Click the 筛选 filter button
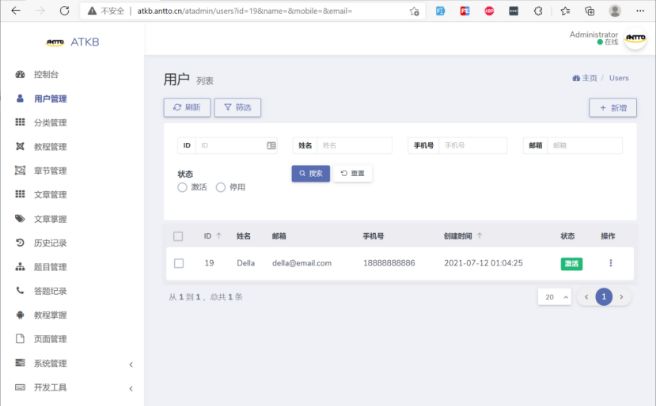This screenshot has height=406, width=656. 238,108
